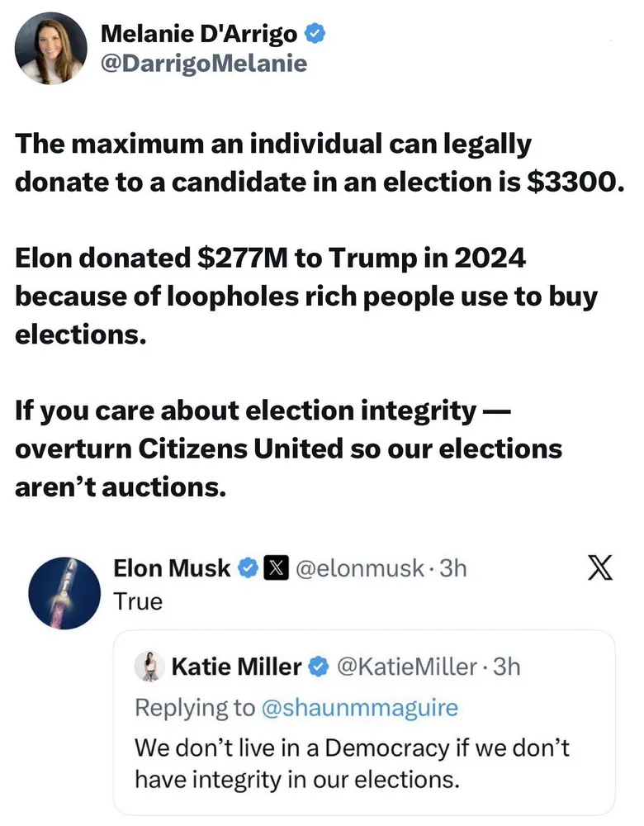This screenshot has height=826, width=644.
Task: Open the @elonmusk handle
Action: (358, 567)
